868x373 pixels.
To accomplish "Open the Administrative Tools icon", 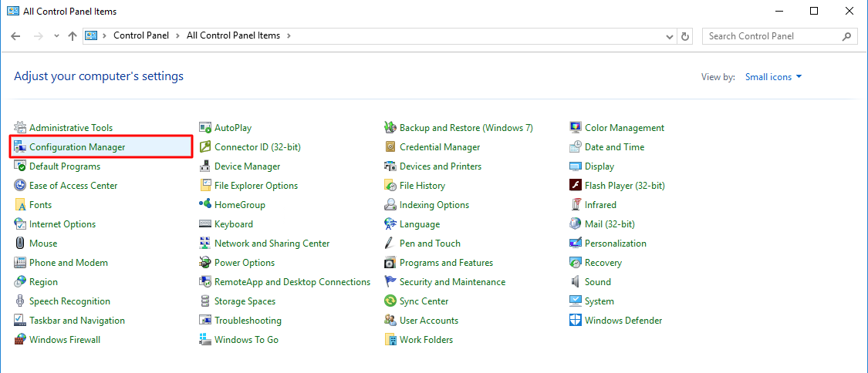I will [x=20, y=128].
